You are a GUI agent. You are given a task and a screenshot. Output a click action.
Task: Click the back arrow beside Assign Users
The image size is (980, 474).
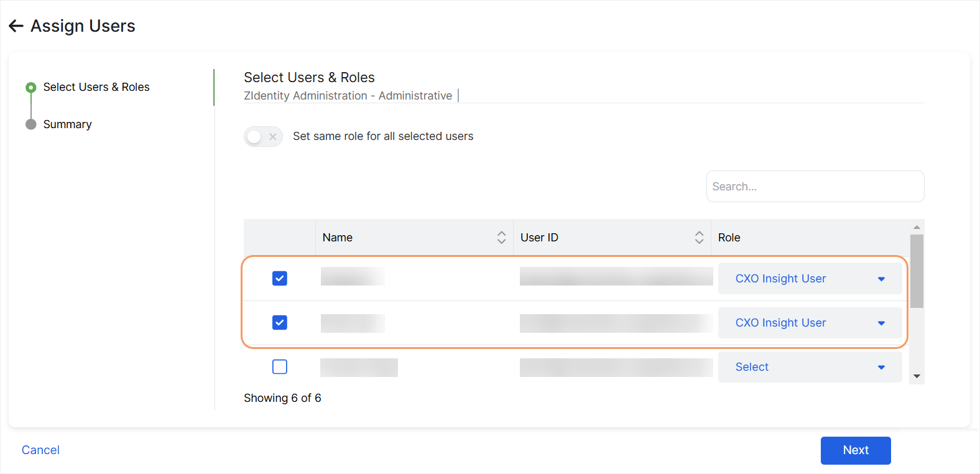pyautogui.click(x=16, y=26)
